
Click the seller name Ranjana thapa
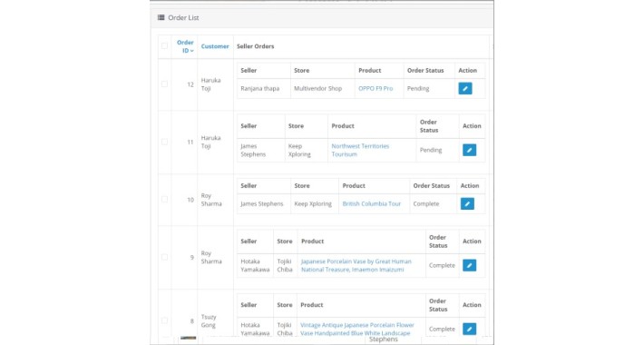coord(260,88)
